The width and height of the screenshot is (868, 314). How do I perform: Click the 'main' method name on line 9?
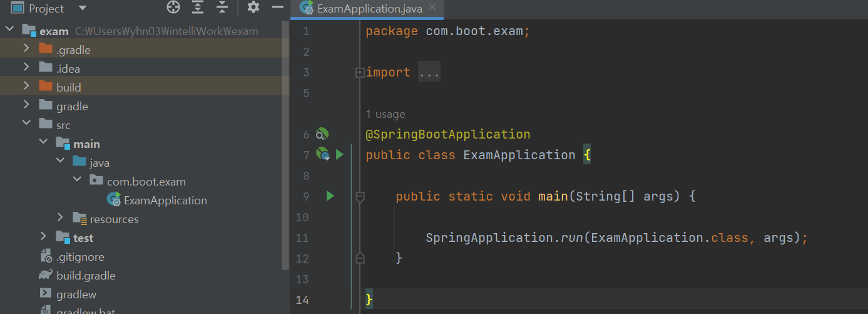pos(553,196)
